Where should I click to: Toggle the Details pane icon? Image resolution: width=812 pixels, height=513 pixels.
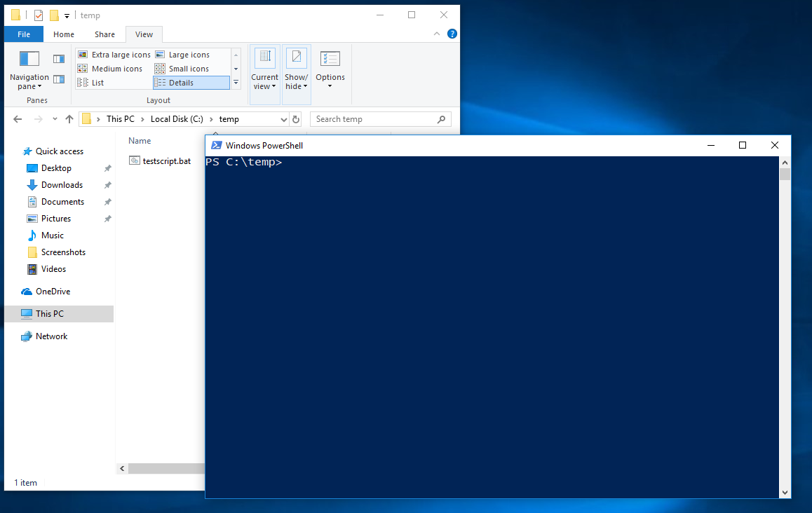(x=59, y=79)
